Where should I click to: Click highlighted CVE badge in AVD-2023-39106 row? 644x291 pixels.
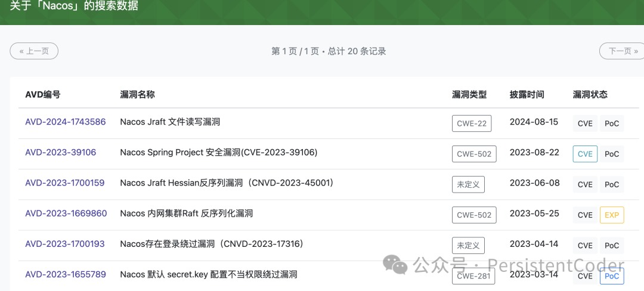585,154
